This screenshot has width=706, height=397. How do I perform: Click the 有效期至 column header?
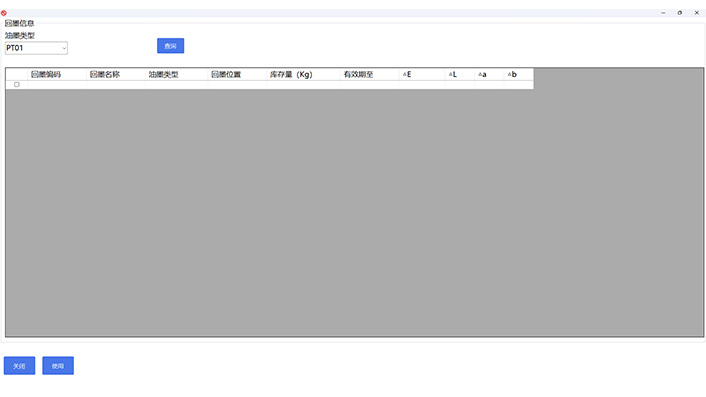[370, 74]
